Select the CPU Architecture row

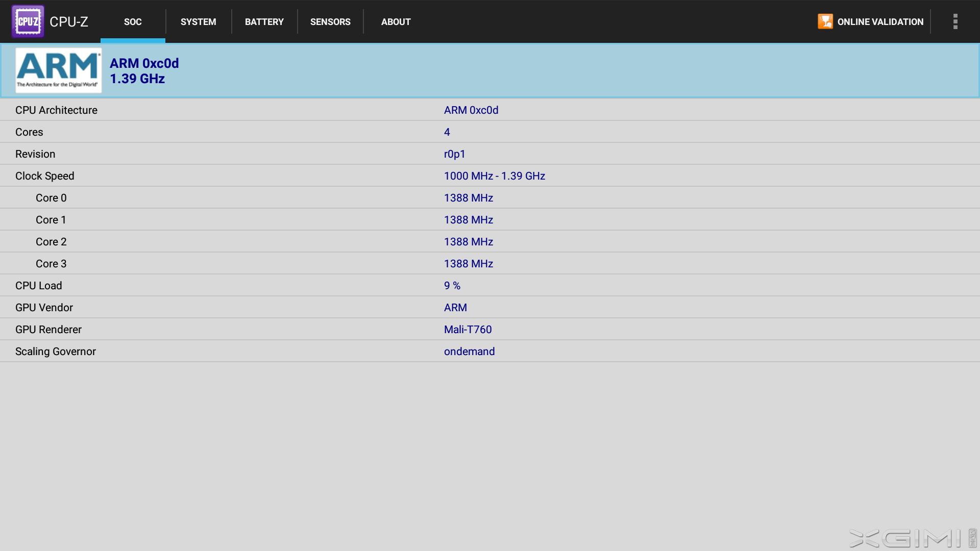click(490, 110)
